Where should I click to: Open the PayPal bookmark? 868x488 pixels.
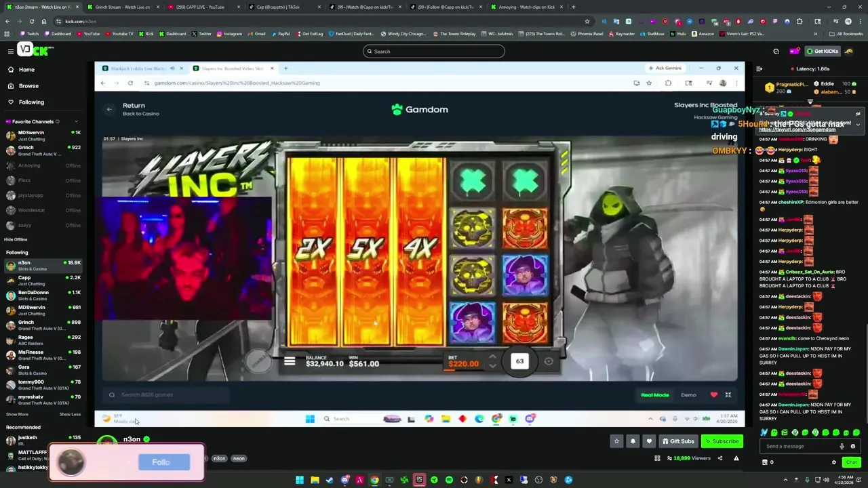pos(280,34)
